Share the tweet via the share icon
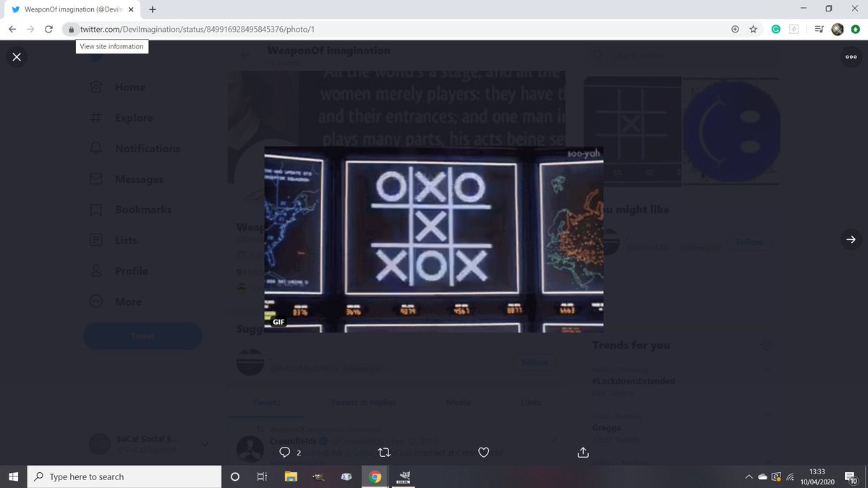The height and width of the screenshot is (488, 868). [583, 453]
